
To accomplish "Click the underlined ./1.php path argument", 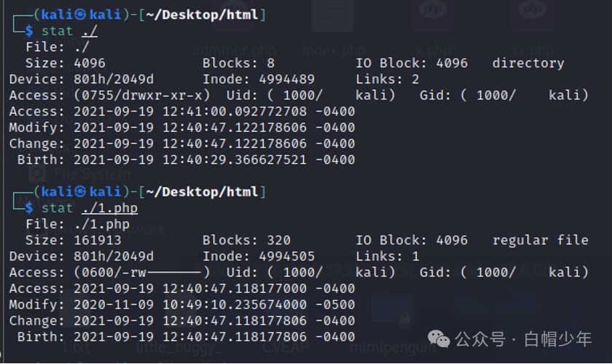I will click(x=110, y=208).
